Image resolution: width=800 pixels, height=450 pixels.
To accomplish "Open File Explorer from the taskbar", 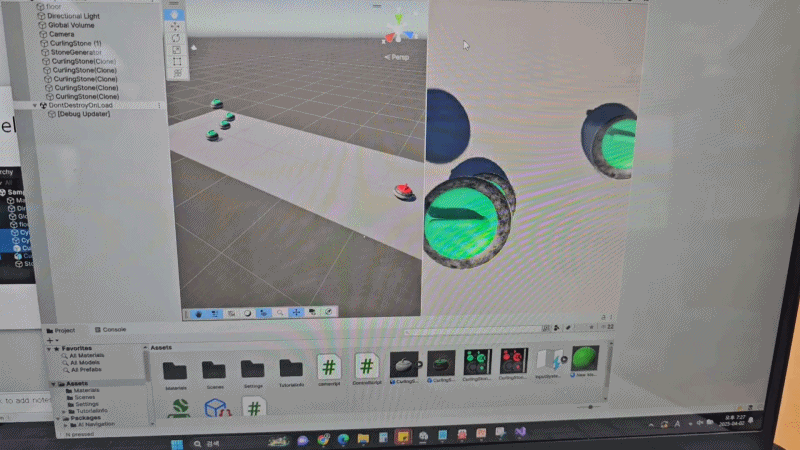I will 363,438.
